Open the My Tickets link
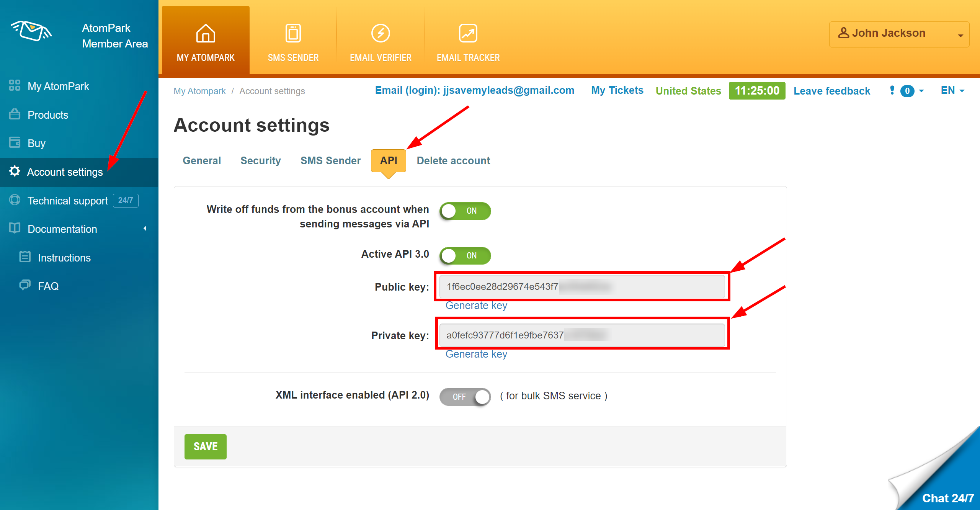The height and width of the screenshot is (510, 980). click(617, 90)
